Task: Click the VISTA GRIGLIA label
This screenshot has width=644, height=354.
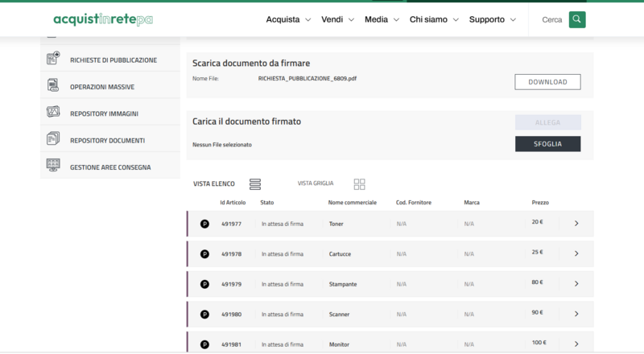Action: pyautogui.click(x=316, y=183)
